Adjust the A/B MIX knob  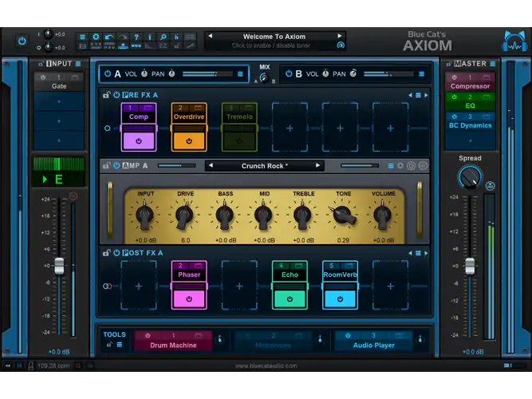[264, 77]
